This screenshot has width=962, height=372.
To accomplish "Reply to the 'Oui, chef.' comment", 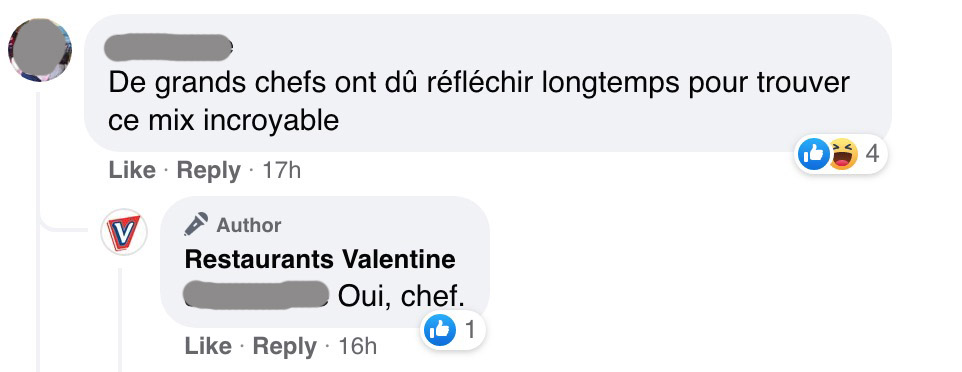I will coord(285,346).
